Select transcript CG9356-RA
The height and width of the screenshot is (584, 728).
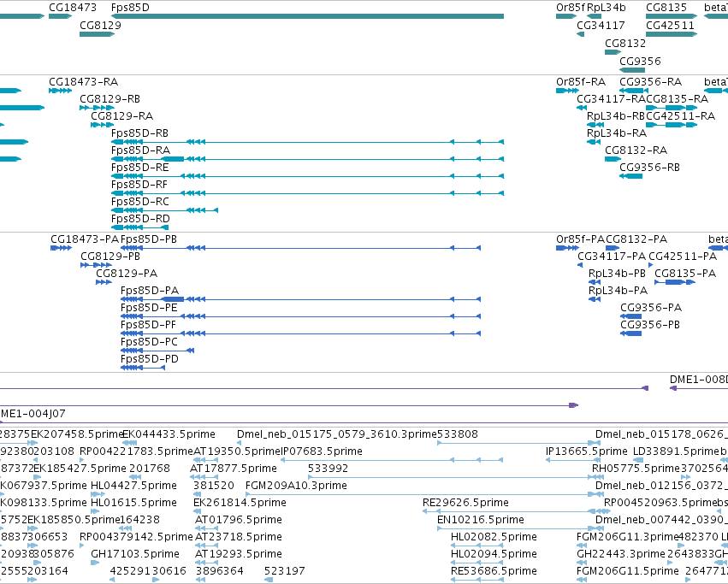coord(650,82)
